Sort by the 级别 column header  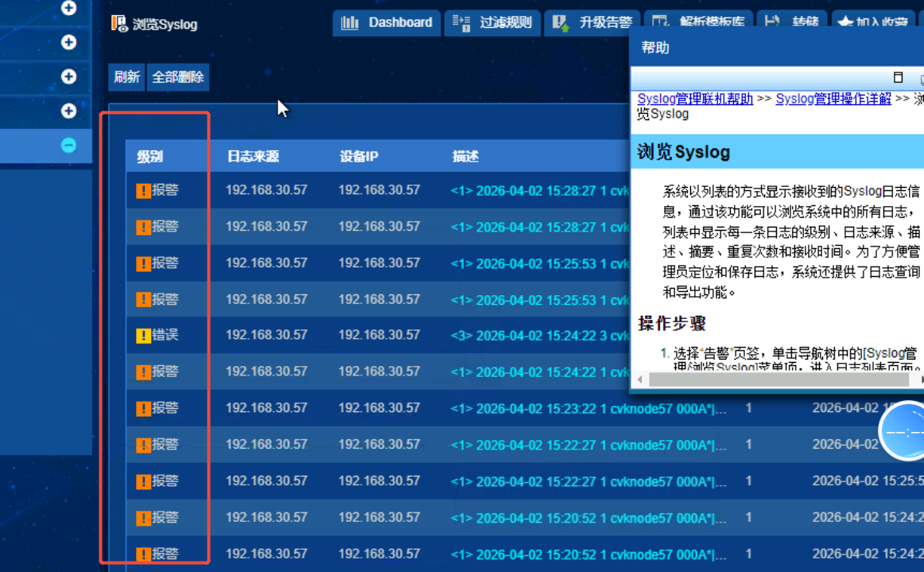tap(149, 157)
